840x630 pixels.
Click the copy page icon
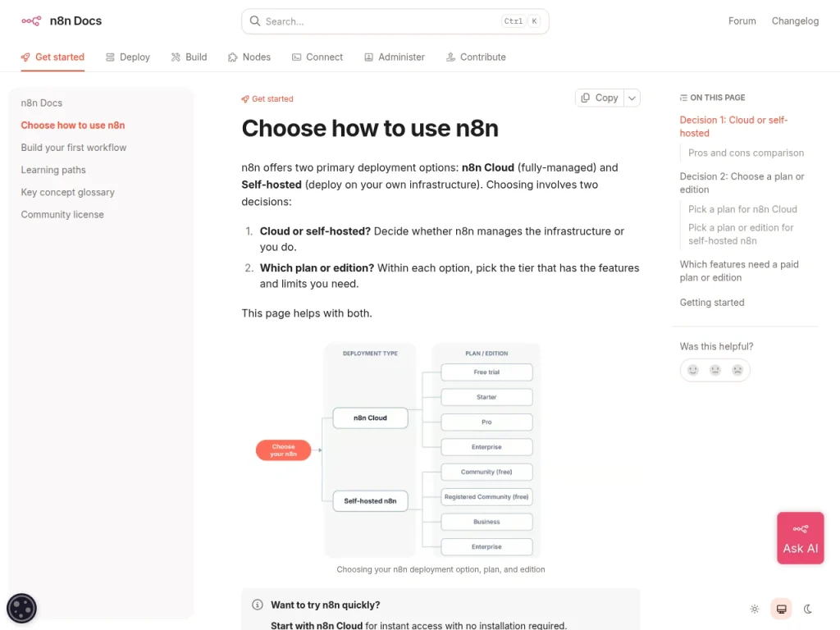[x=585, y=98]
